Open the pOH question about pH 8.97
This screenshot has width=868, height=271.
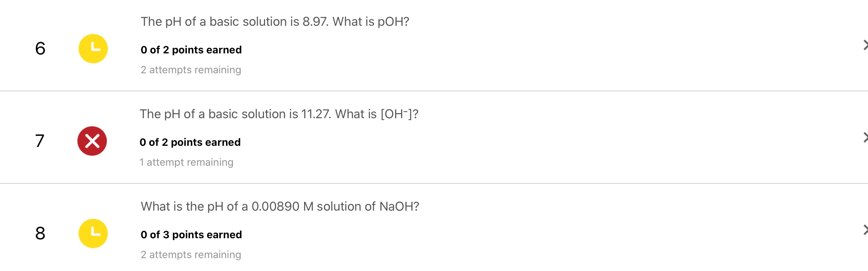(x=275, y=21)
